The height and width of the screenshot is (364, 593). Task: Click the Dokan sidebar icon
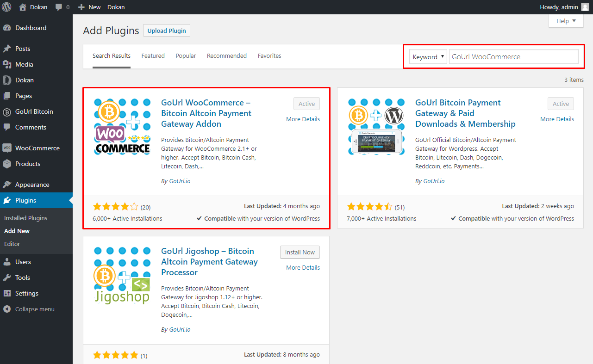[7, 80]
